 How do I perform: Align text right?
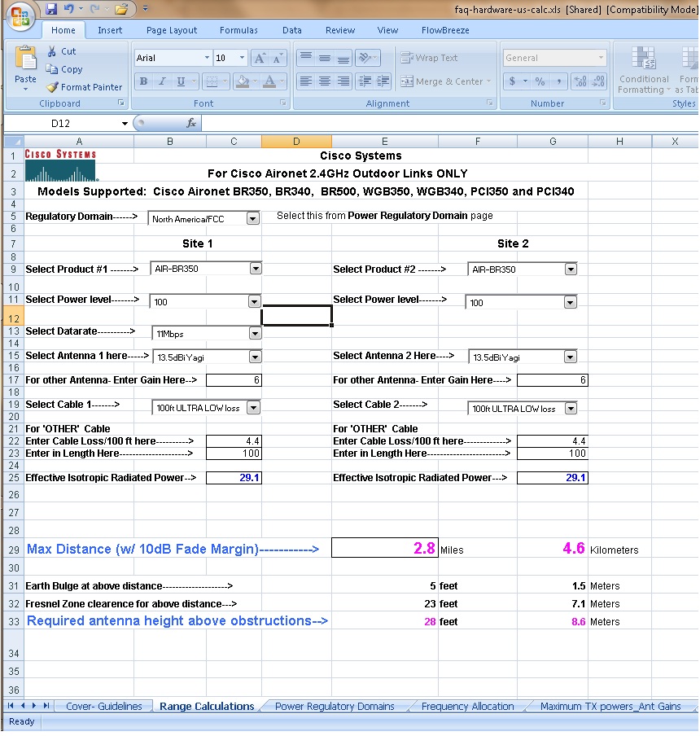pos(343,81)
